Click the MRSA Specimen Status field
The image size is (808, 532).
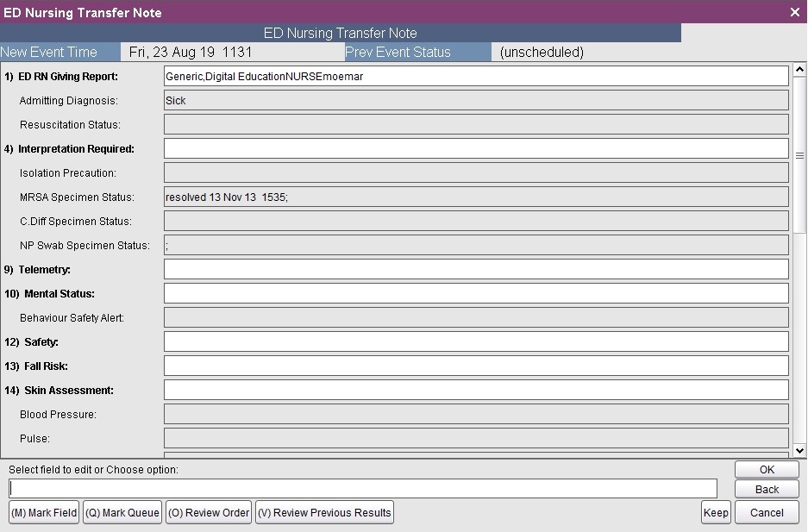pos(474,197)
